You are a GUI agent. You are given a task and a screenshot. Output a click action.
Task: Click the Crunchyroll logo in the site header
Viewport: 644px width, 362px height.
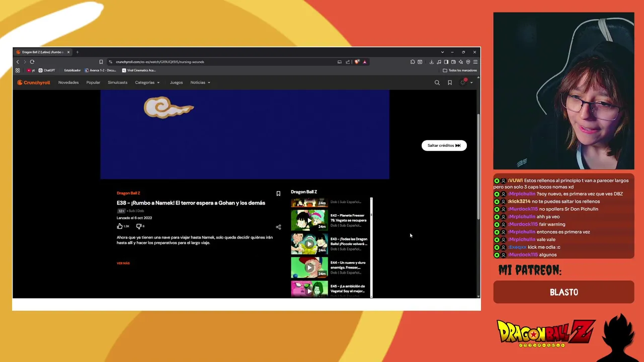(x=34, y=82)
